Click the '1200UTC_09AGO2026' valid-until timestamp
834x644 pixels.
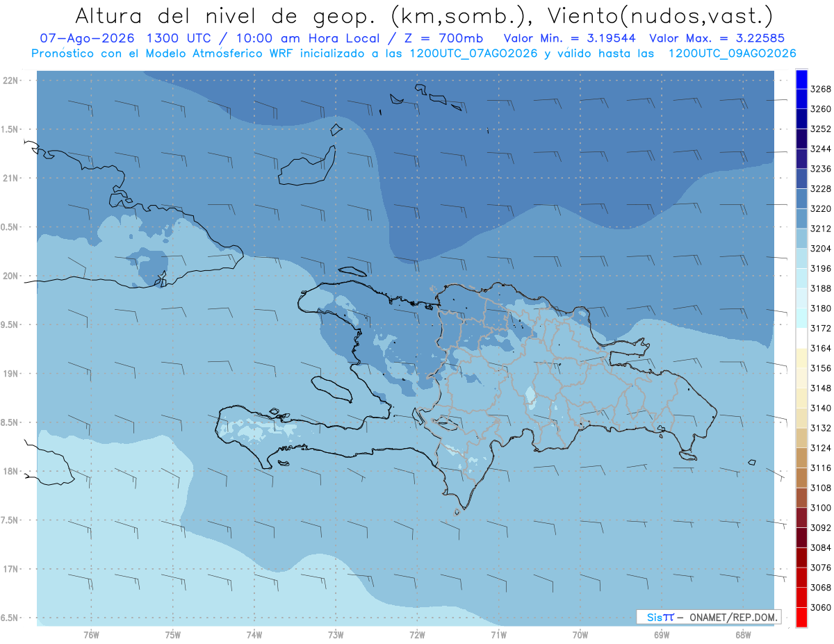(x=732, y=53)
